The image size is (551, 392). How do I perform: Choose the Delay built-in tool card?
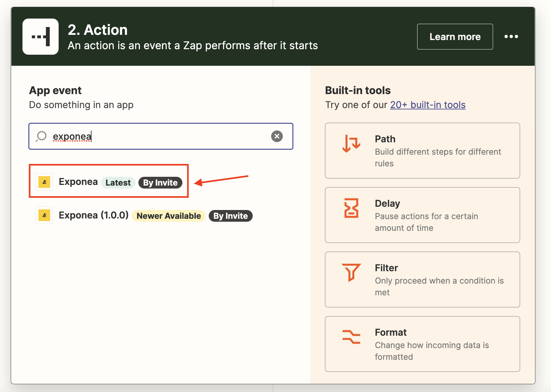(x=422, y=215)
